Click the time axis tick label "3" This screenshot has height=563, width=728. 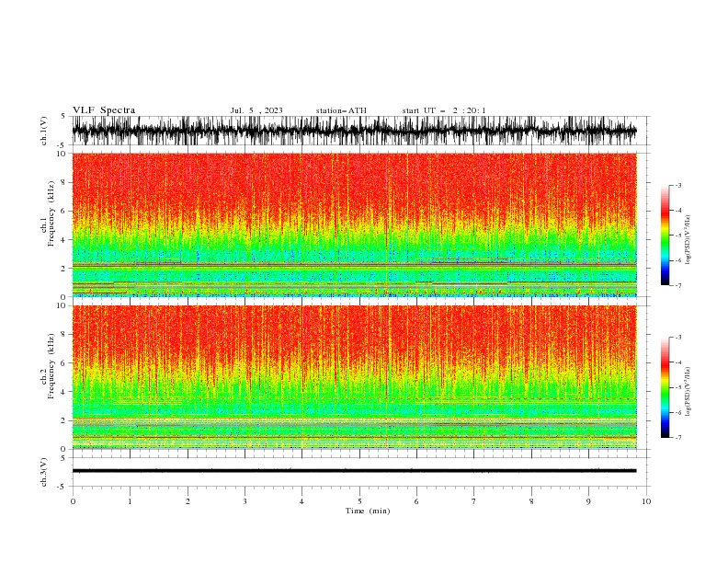[245, 501]
